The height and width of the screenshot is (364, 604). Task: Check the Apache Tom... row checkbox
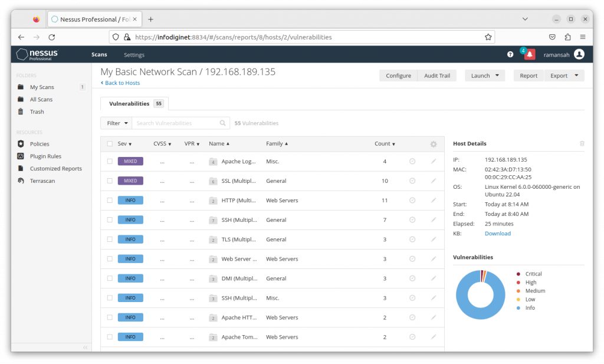pyautogui.click(x=110, y=337)
